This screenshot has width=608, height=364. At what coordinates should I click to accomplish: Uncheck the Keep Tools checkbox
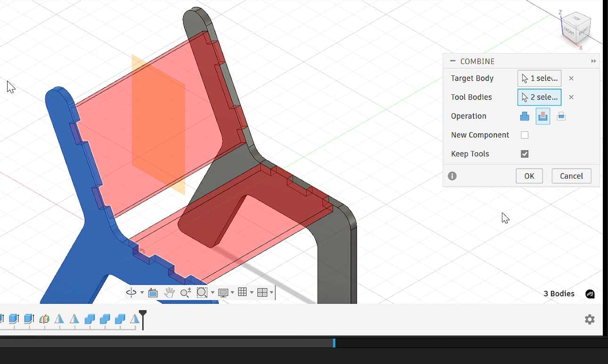point(525,154)
